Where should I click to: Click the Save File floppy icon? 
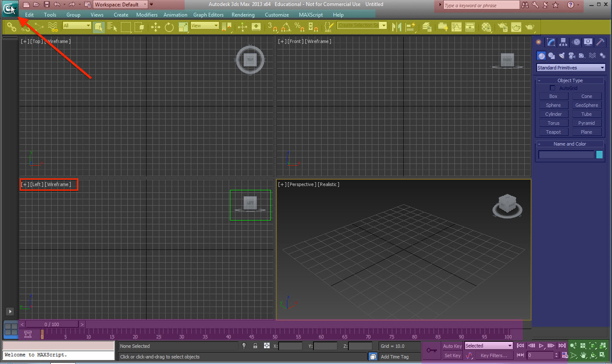46,5
